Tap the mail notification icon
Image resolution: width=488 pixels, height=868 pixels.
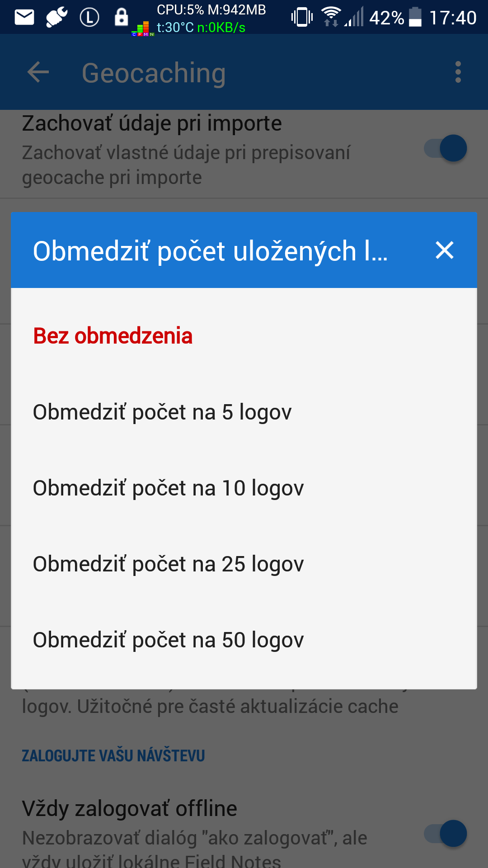(24, 18)
